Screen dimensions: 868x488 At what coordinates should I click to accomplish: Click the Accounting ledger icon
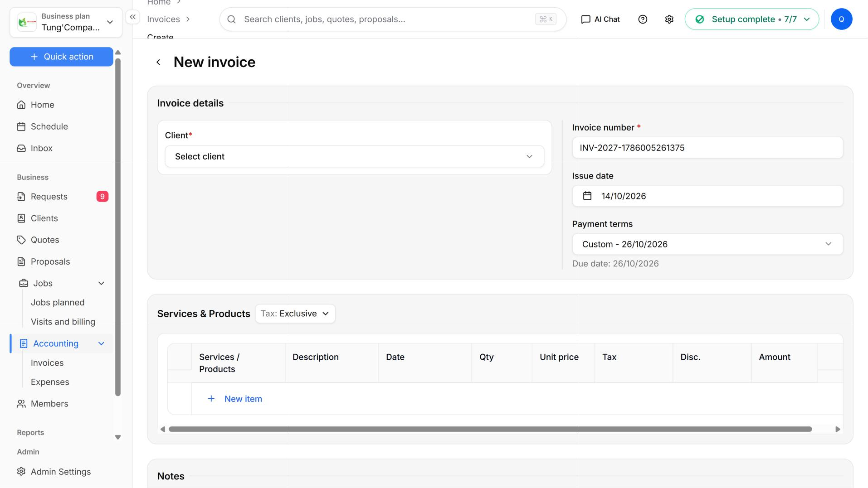(24, 343)
